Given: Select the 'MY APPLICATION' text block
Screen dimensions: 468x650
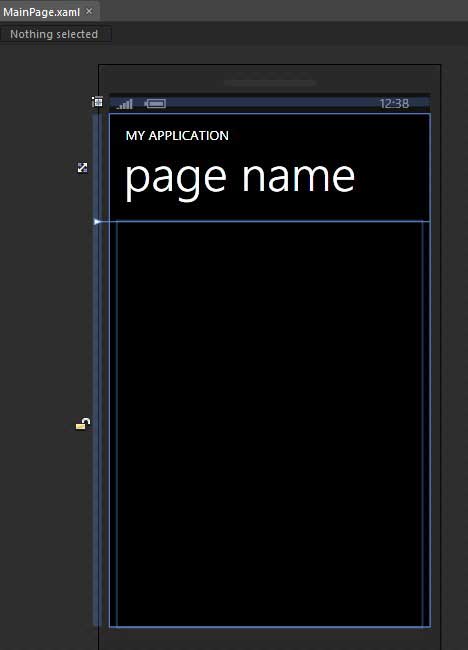Looking at the screenshot, I should [177, 136].
